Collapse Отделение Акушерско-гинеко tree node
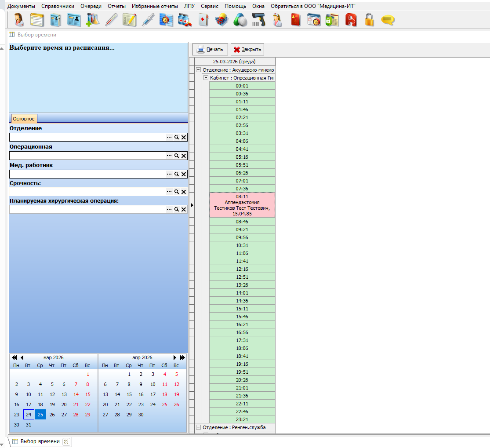 (199, 70)
